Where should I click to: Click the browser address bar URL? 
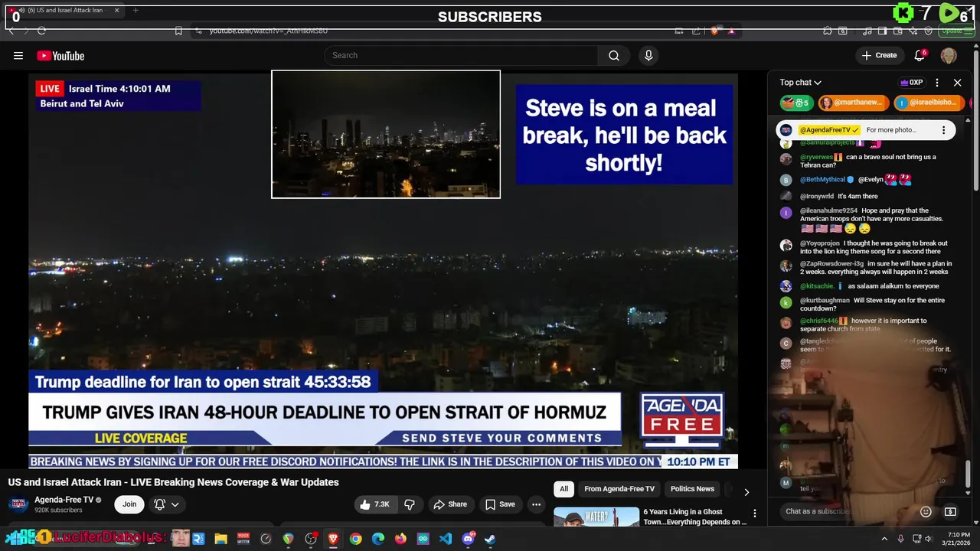[x=269, y=31]
